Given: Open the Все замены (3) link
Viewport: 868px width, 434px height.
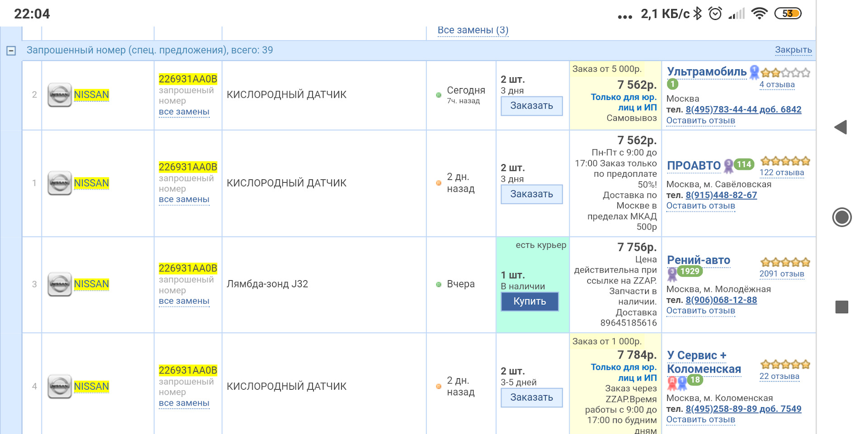Looking at the screenshot, I should pos(472,30).
